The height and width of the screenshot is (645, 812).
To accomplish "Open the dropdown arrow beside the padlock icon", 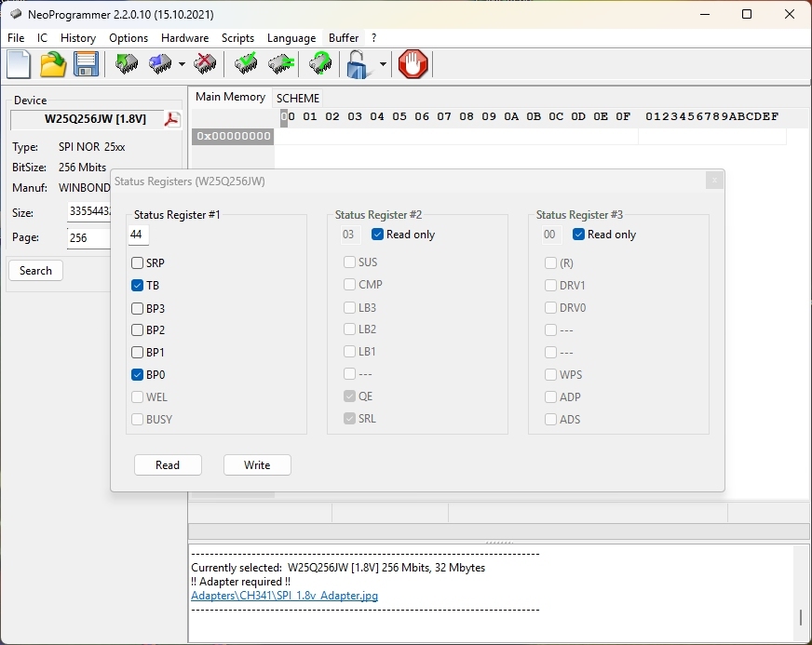I will [x=383, y=64].
